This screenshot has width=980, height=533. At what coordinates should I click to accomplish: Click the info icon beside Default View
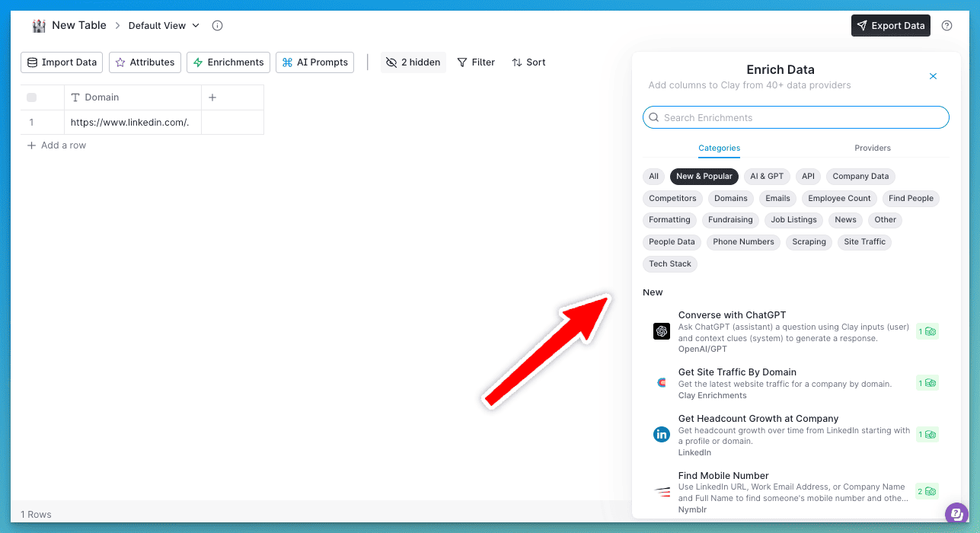pyautogui.click(x=217, y=26)
